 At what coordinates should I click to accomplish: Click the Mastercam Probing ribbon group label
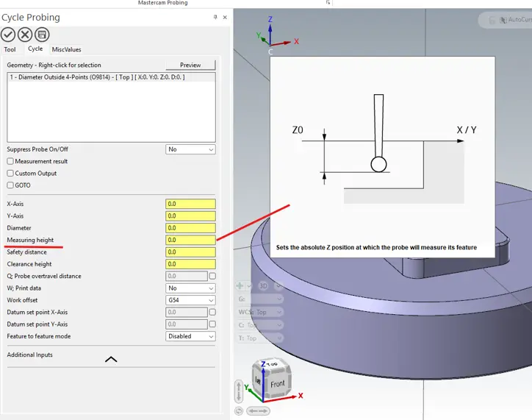coord(163,3)
